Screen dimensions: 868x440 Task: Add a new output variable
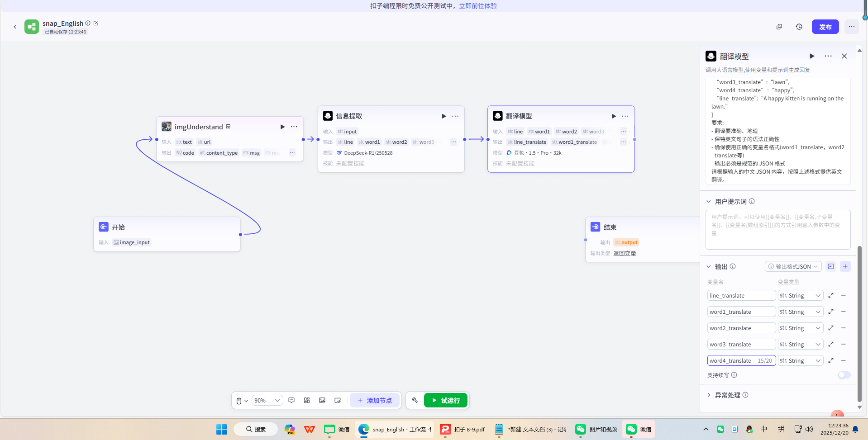pos(845,266)
